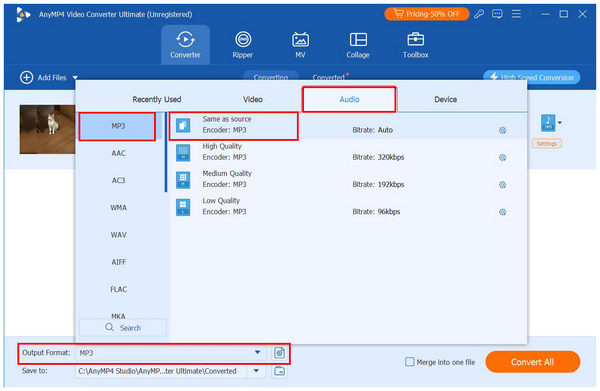Click the MP3 output format music icon
Viewport: 600px width, 391px height.
(x=548, y=123)
